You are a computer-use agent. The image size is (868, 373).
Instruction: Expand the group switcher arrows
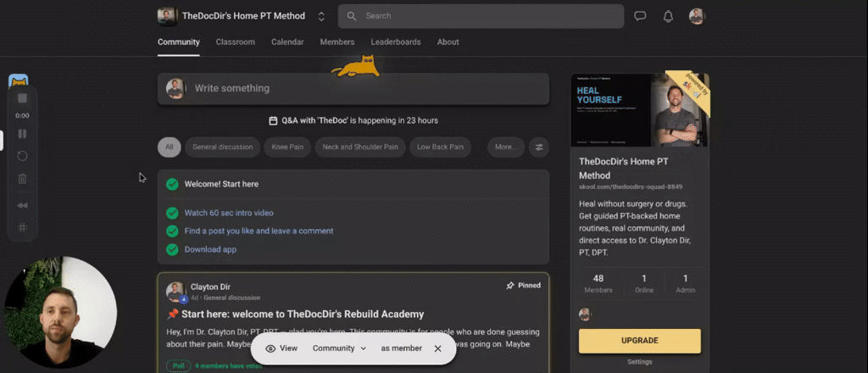pyautogui.click(x=321, y=16)
